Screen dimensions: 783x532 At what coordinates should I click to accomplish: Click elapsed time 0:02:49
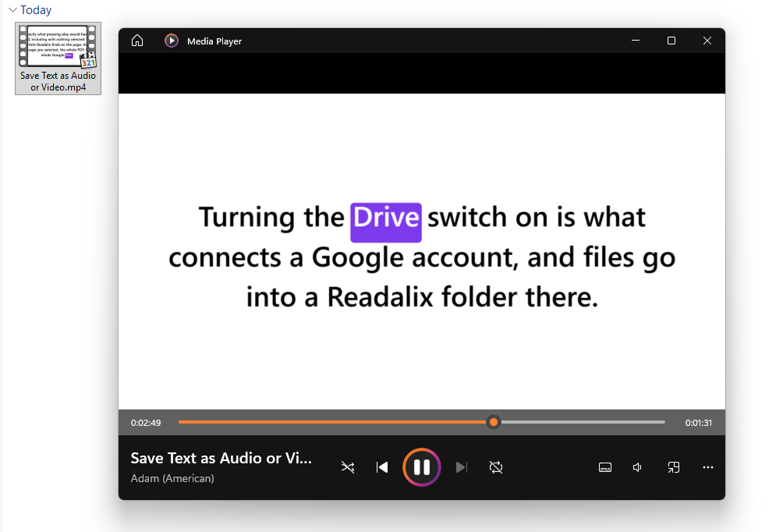tap(146, 423)
